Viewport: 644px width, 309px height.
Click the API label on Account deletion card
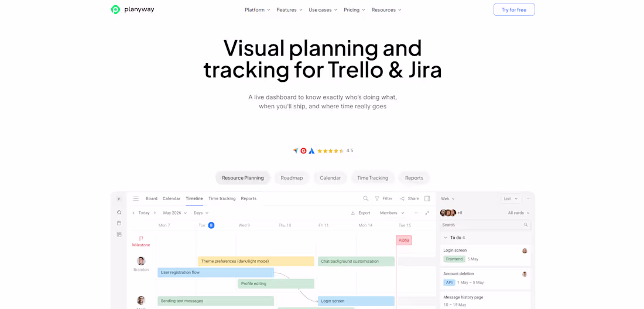tap(449, 282)
